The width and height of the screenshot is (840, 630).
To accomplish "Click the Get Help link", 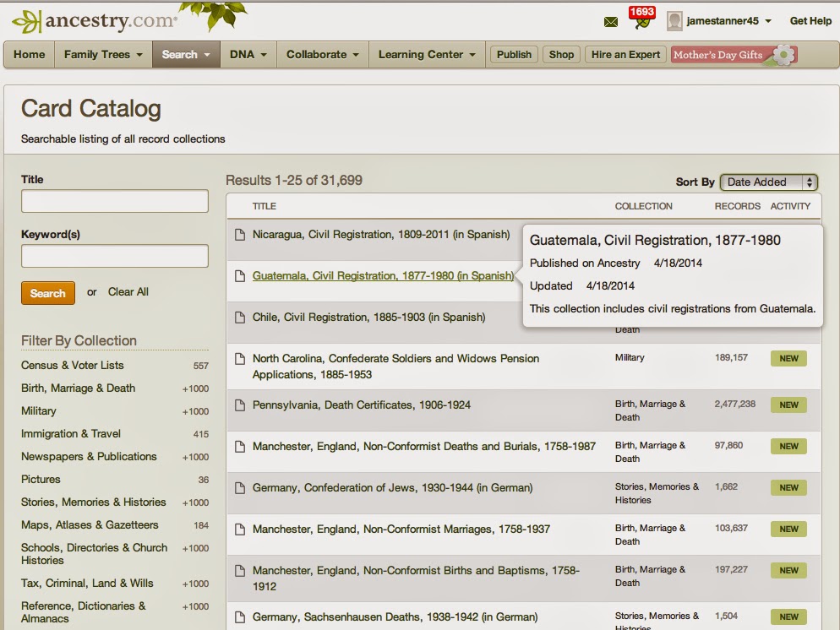I will (810, 21).
